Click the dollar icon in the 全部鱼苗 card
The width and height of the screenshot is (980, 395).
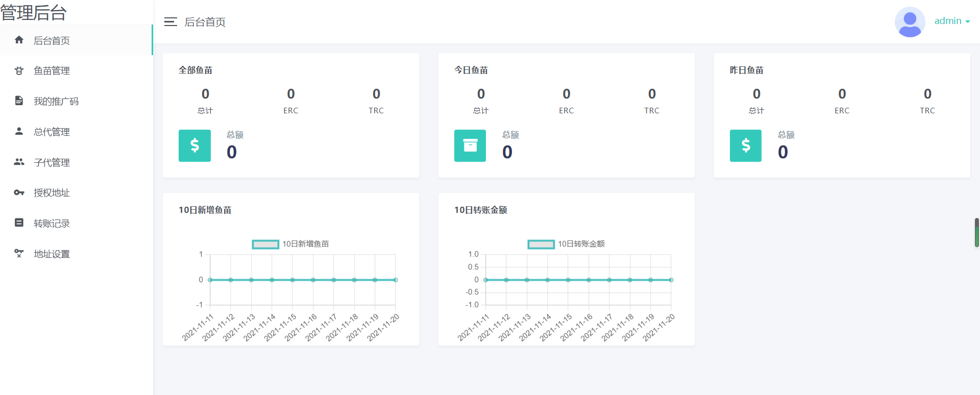pos(194,145)
